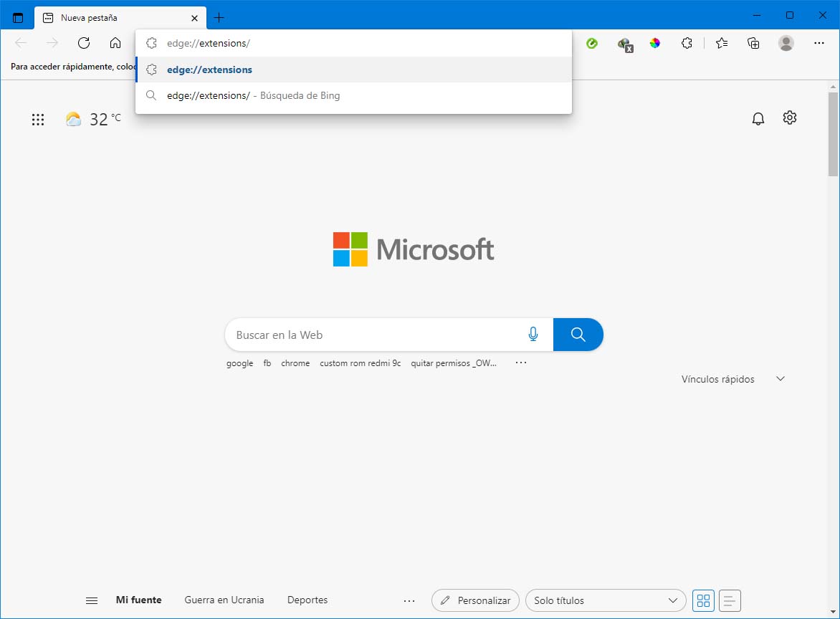Open the apps grid launcher
This screenshot has height=619, width=840.
pyautogui.click(x=37, y=120)
